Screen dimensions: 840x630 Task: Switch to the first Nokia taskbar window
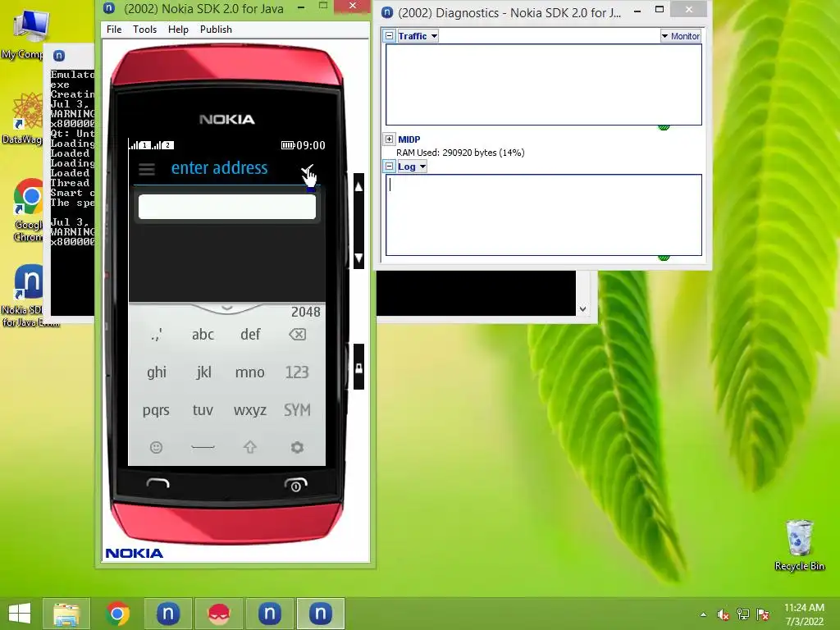point(167,614)
